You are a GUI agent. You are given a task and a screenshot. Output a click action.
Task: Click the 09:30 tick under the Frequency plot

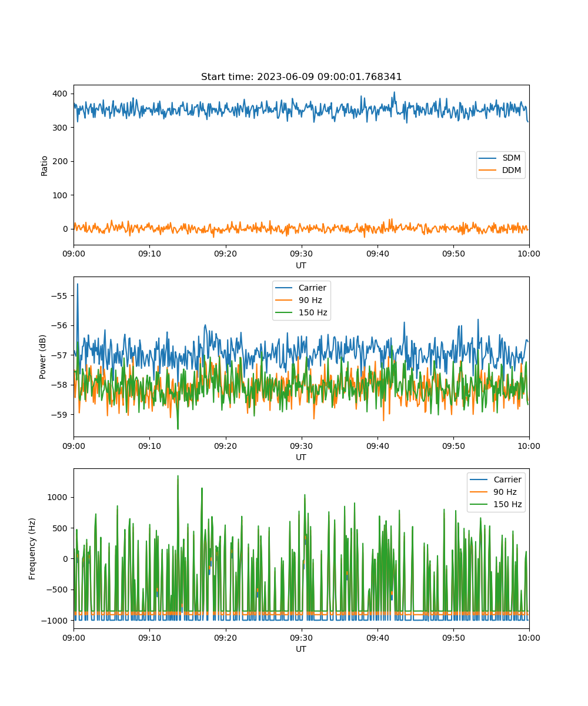(301, 637)
